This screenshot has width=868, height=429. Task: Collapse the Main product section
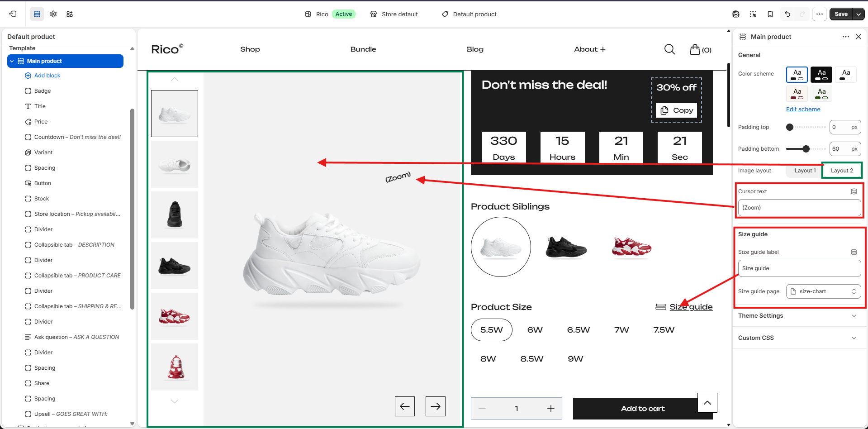point(12,61)
